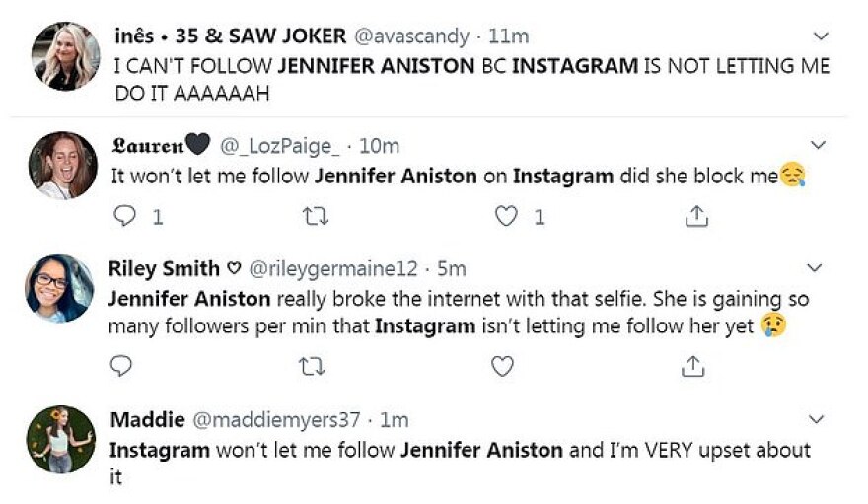Image resolution: width=868 pixels, height=504 pixels.
Task: Retweet Riley Smith's tweet
Action: point(312,367)
